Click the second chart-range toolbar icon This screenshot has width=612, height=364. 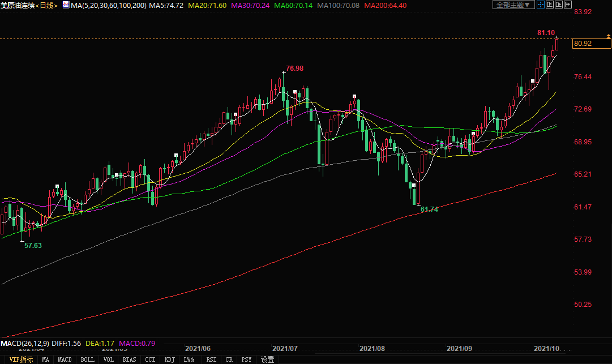pyautogui.click(x=550, y=5)
